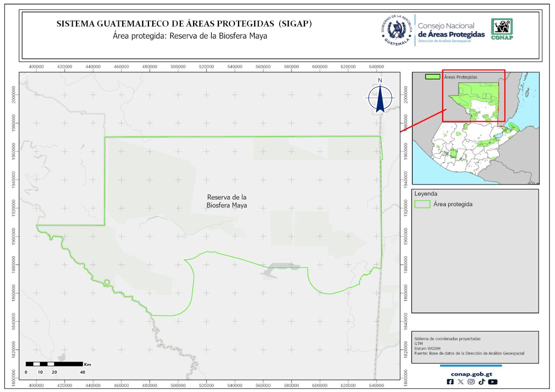The width and height of the screenshot is (555, 392).
Task: Click the Facebook icon below conap.gob.gt
Action: point(450,382)
